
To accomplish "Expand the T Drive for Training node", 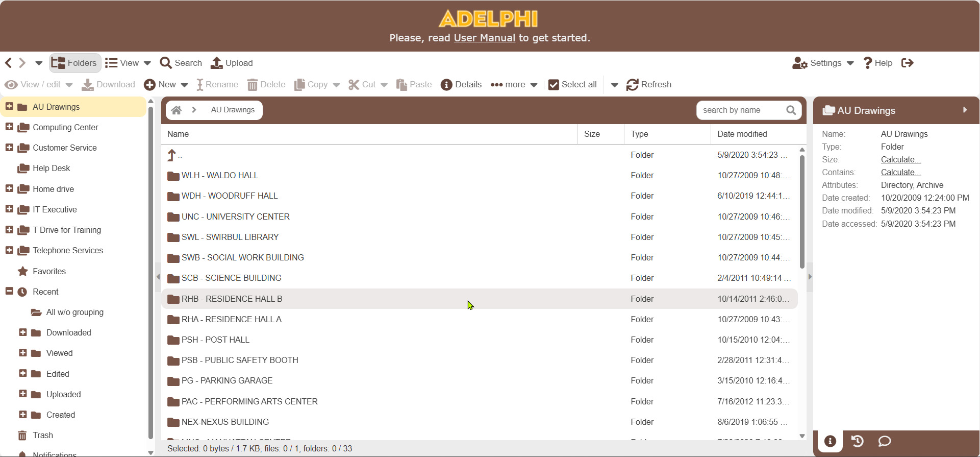I will [x=9, y=229].
